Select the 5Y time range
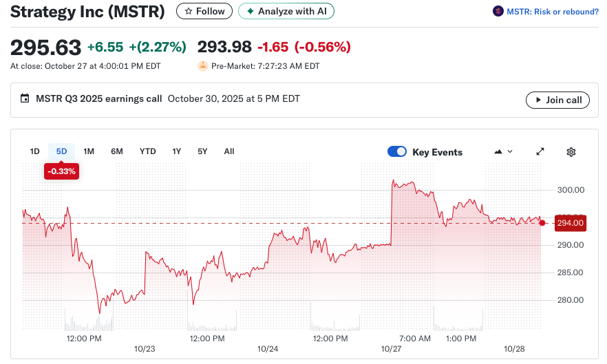This screenshot has width=607, height=364. click(202, 151)
